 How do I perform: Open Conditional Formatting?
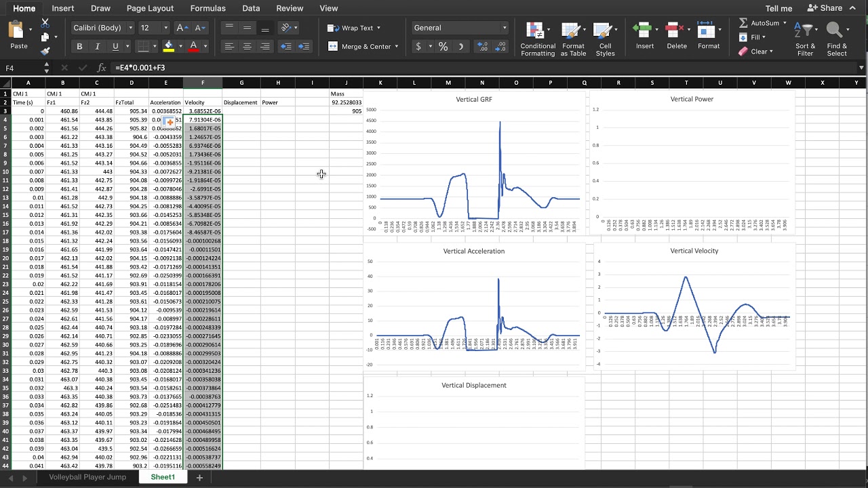[x=538, y=39]
